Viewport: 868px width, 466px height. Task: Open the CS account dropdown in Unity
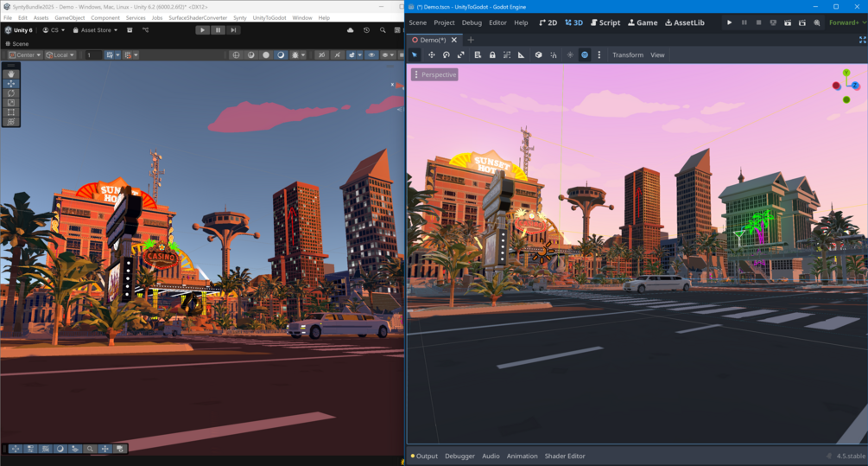tap(54, 30)
